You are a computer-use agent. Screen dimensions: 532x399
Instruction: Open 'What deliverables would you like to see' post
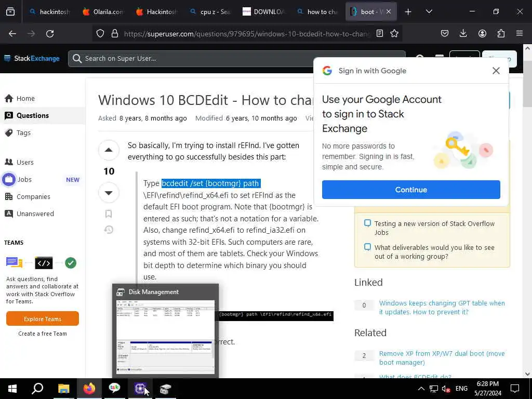click(434, 252)
